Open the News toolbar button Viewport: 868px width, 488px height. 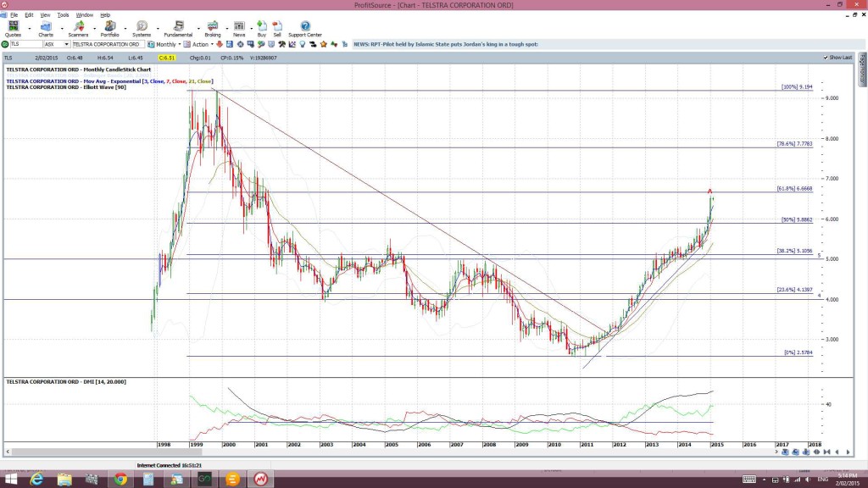pyautogui.click(x=239, y=29)
